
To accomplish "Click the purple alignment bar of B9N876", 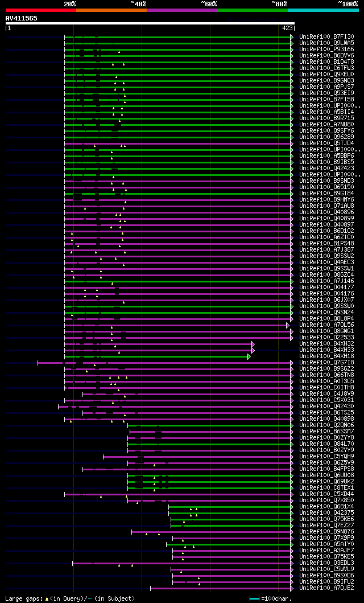I will tap(211, 532).
